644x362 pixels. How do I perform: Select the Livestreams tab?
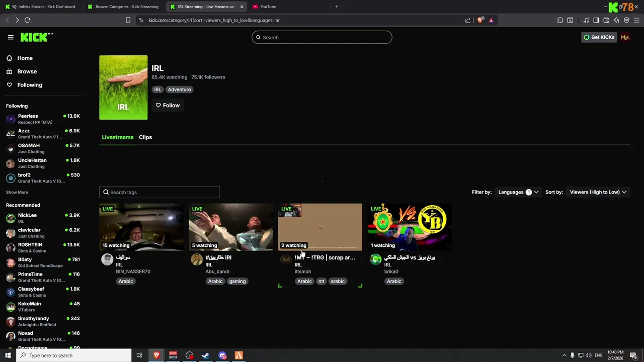[x=118, y=137]
